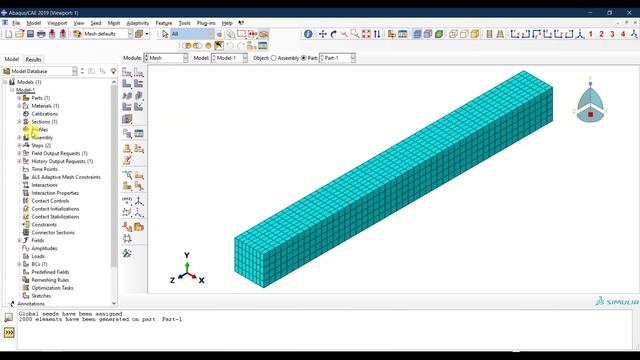Click the meshed beam in the viewport
This screenshot has width=640, height=360.
[x=393, y=179]
